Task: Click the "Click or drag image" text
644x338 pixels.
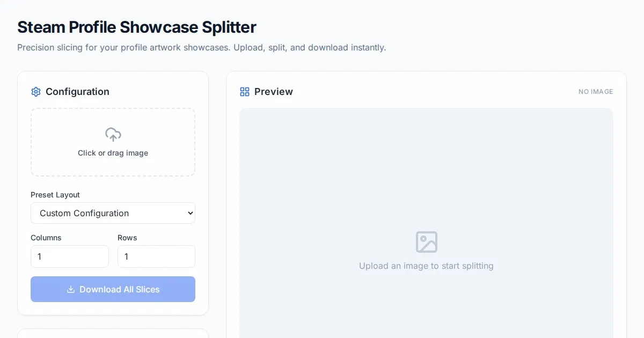Action: tap(113, 153)
